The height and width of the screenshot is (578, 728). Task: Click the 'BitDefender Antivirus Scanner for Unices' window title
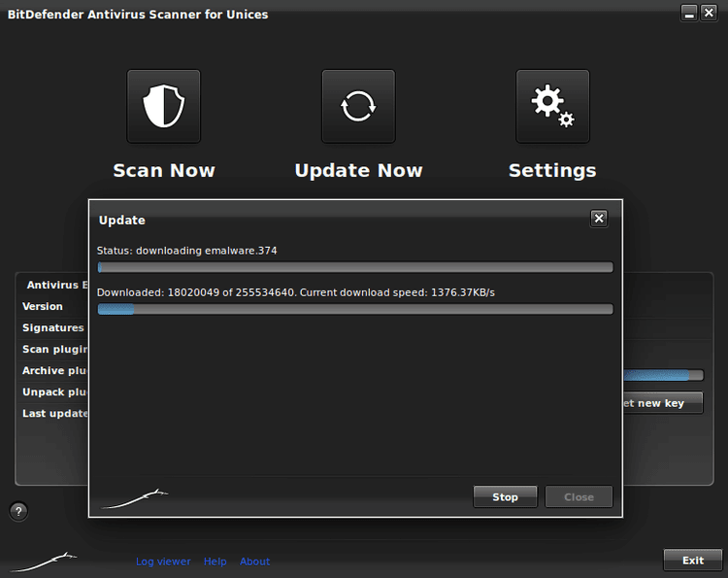138,15
